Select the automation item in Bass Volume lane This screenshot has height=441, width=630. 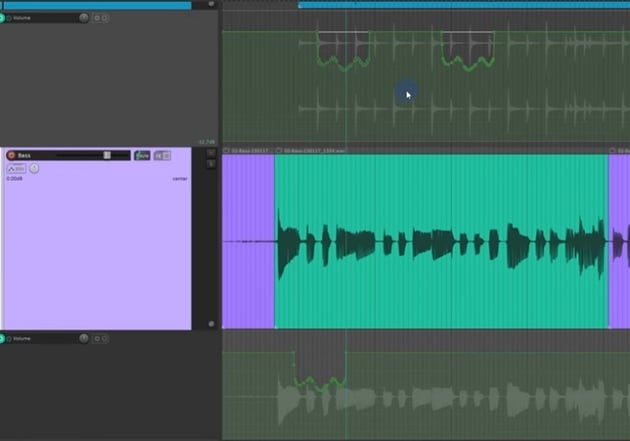point(320,371)
